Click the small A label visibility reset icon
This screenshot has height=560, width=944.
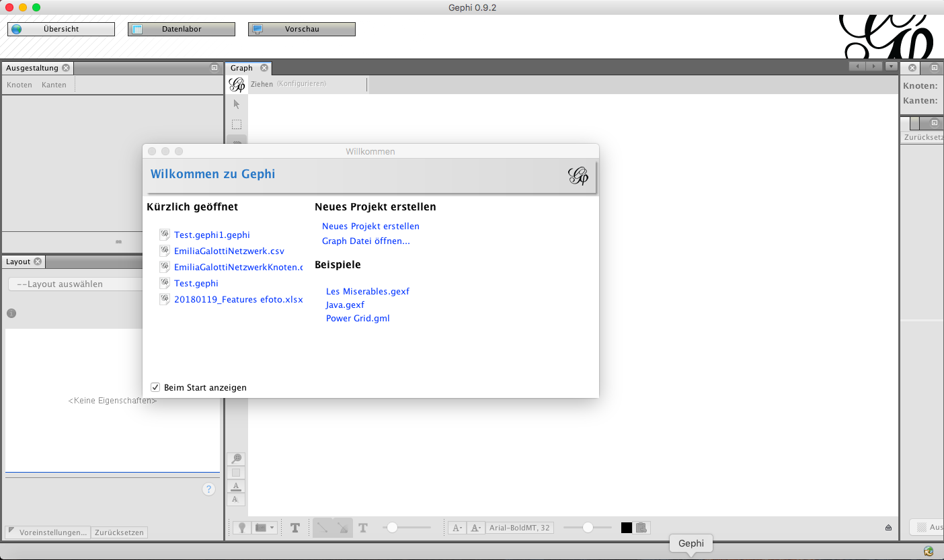tap(236, 499)
